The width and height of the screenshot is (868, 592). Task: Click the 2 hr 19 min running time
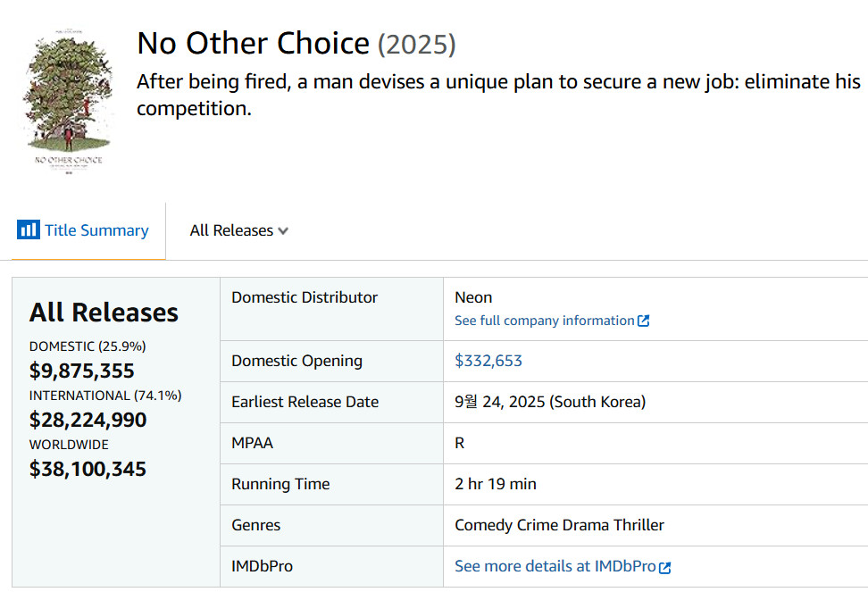496,484
